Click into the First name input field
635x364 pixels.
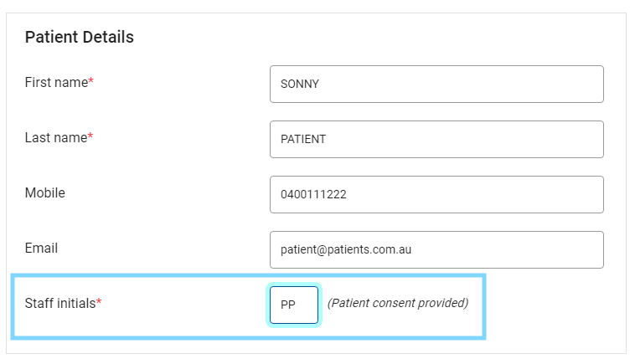pos(436,85)
